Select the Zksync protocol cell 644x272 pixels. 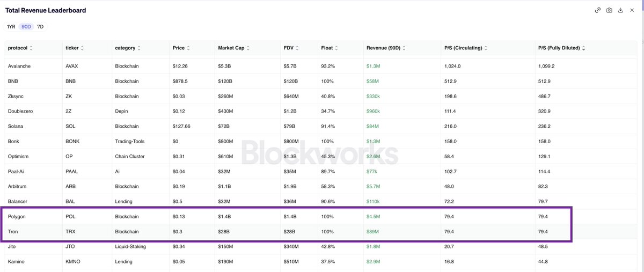16,96
